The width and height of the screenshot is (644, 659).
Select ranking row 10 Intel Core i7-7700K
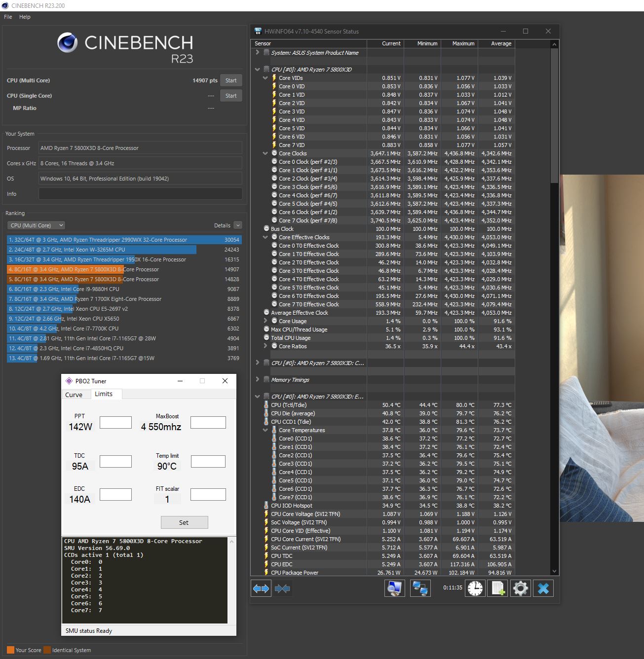click(124, 329)
